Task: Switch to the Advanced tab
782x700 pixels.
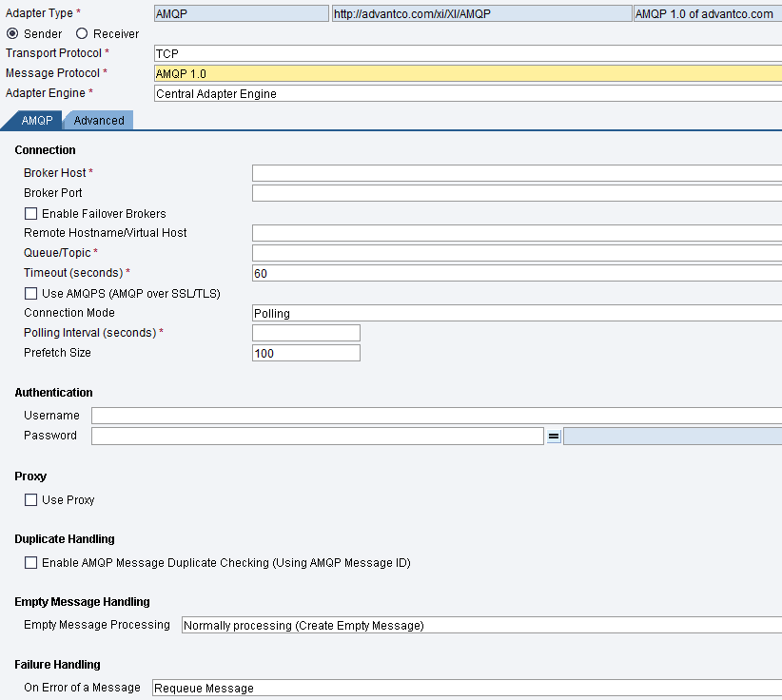Action: pyautogui.click(x=99, y=120)
